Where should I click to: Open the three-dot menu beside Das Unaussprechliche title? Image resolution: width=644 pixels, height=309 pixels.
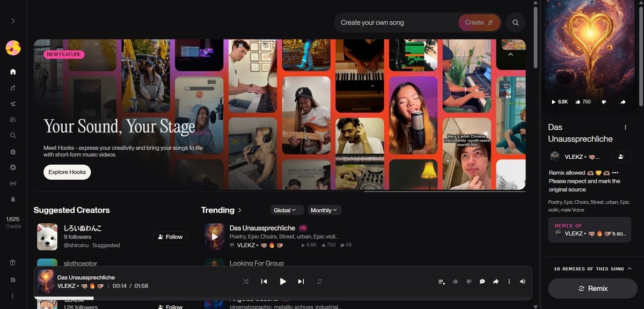625,127
